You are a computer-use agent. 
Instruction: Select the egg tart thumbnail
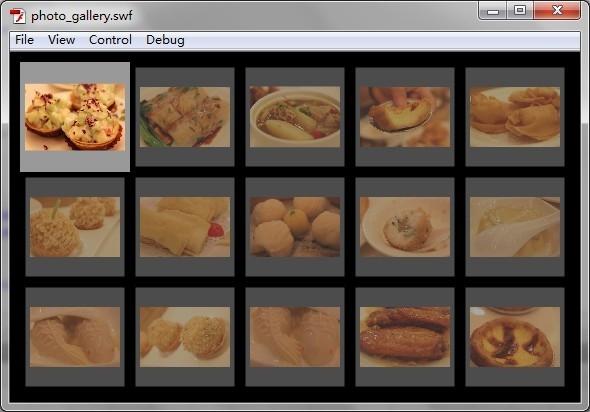point(515,337)
